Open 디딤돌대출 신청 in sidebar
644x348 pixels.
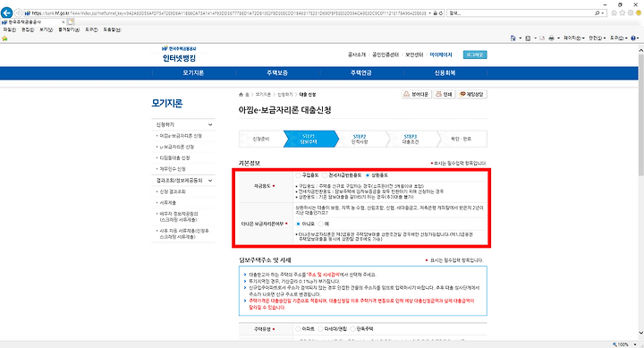tap(174, 158)
